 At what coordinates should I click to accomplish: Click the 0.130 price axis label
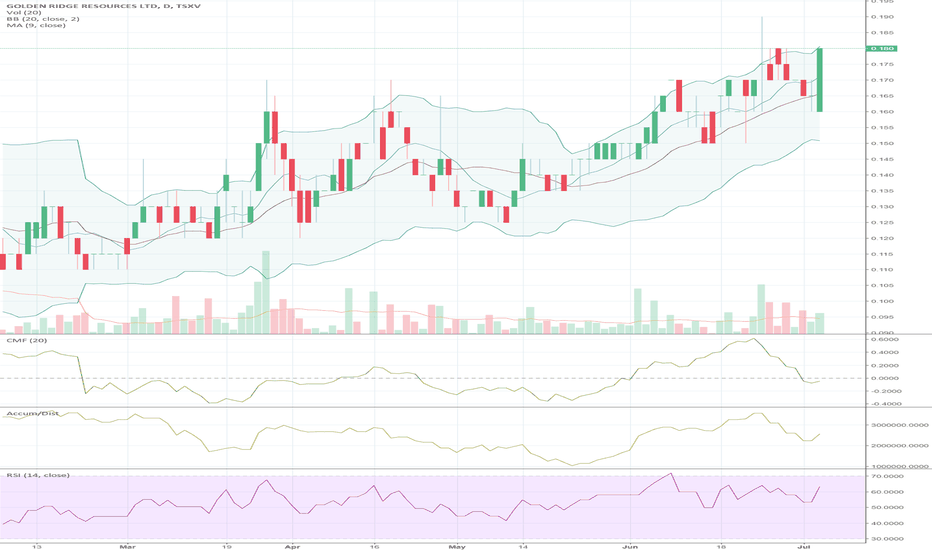pos(882,207)
